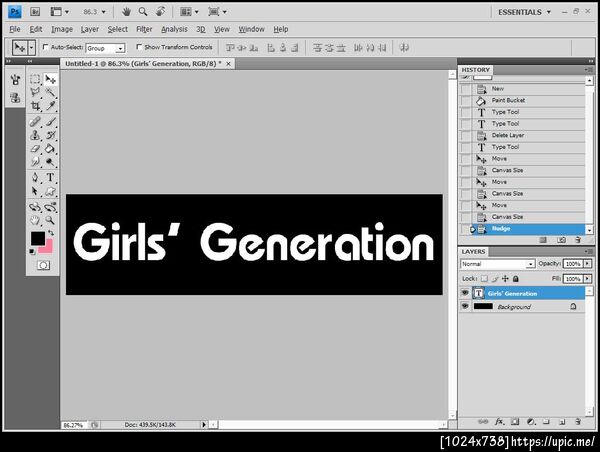Click the status bar zoom percentage field
The width and height of the screenshot is (600, 452).
tap(73, 425)
